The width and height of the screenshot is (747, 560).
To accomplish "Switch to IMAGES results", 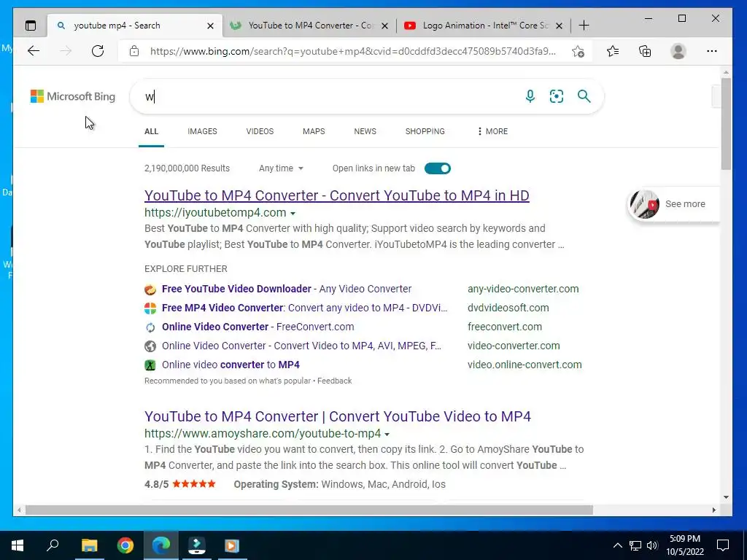I will [x=203, y=131].
